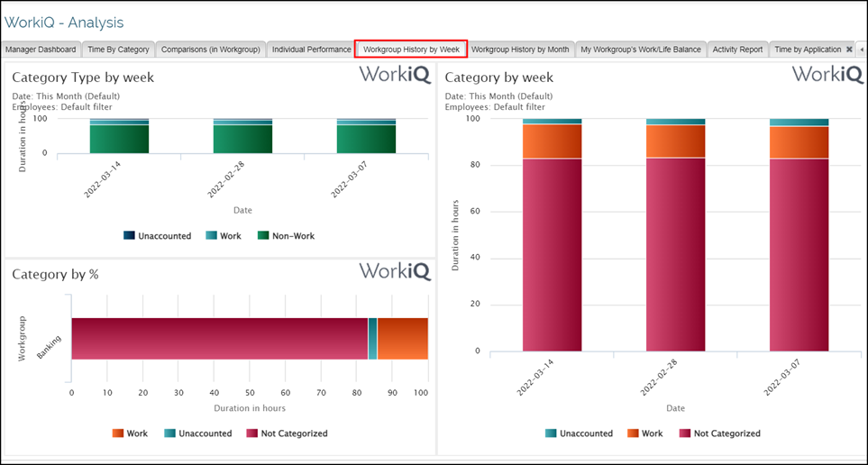Switch to the Activity Report tab
Image resolution: width=868 pixels, height=465 pixels.
(x=737, y=50)
